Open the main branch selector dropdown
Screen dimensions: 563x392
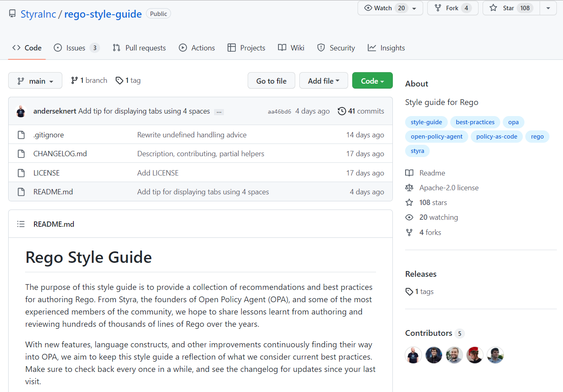35,81
